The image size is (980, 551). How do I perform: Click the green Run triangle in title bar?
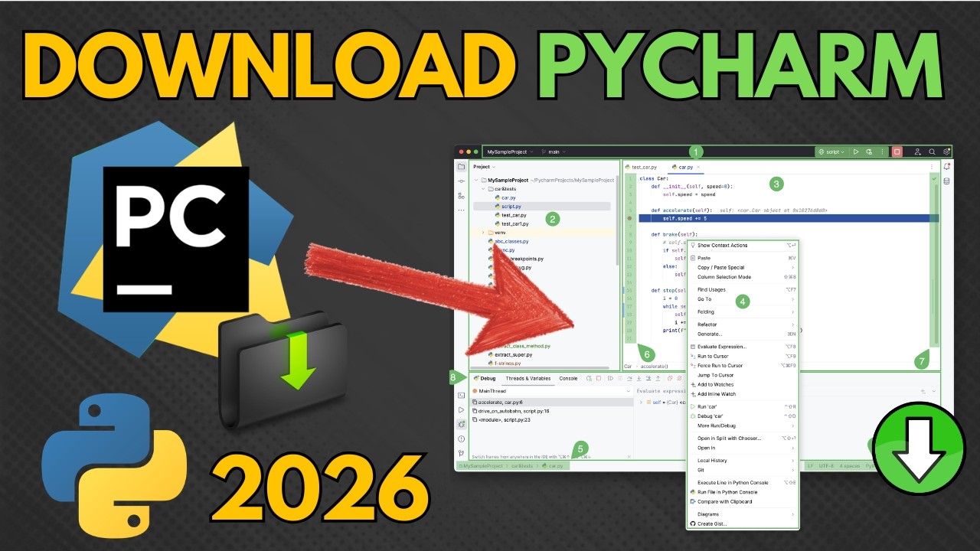pos(856,152)
